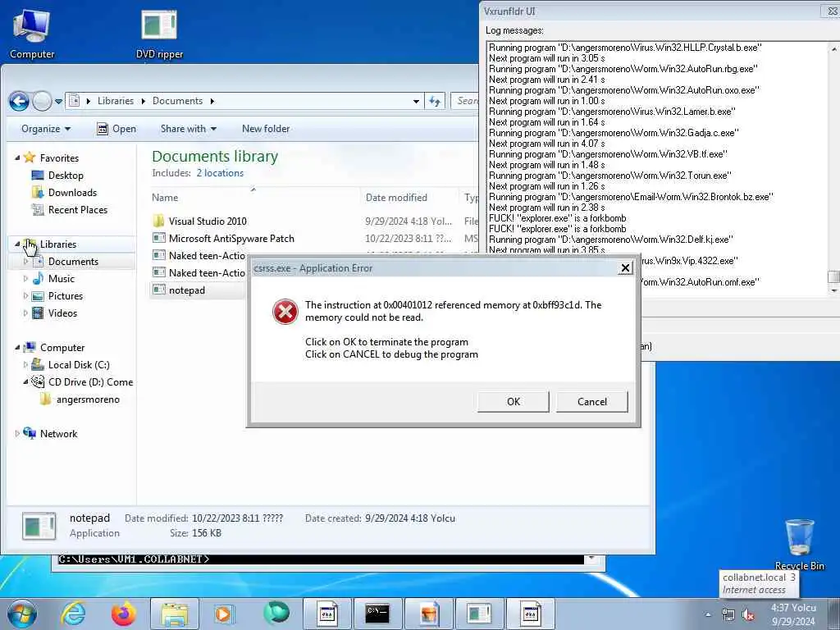Open Windows Explorer taskbar button
The width and height of the screenshot is (840, 630).
(175, 614)
